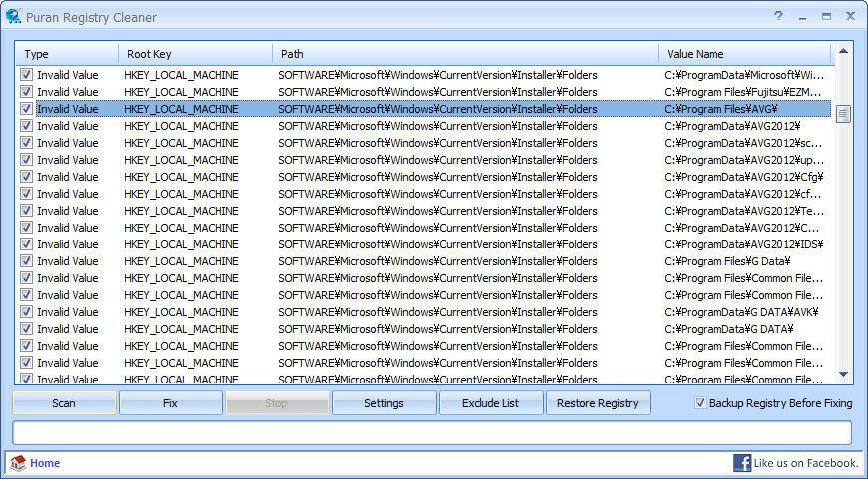This screenshot has height=479, width=868.
Task: Select the highlighted C:¥Program Files¥AVG¥ value cell
Action: coord(721,109)
